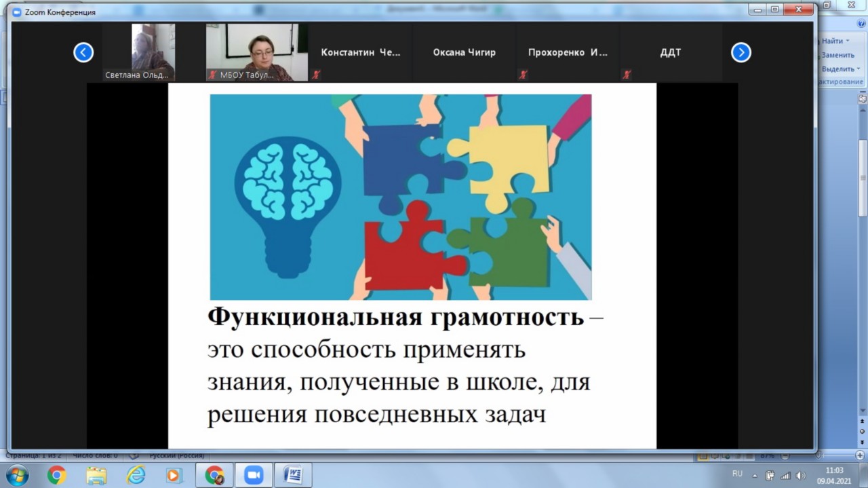Screen dimensions: 868x488
Task: Click the system volume speaker icon
Action: point(800,475)
